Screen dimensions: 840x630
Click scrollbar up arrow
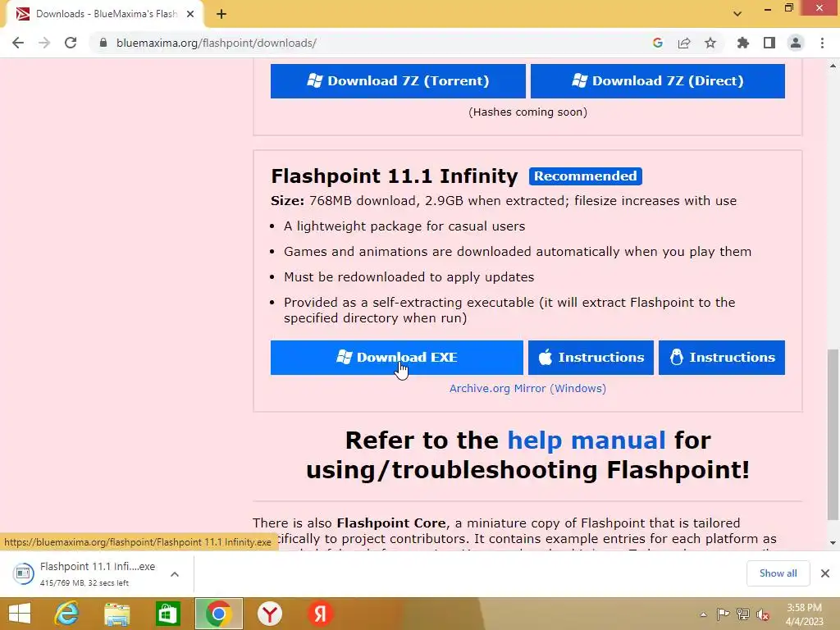tap(833, 66)
